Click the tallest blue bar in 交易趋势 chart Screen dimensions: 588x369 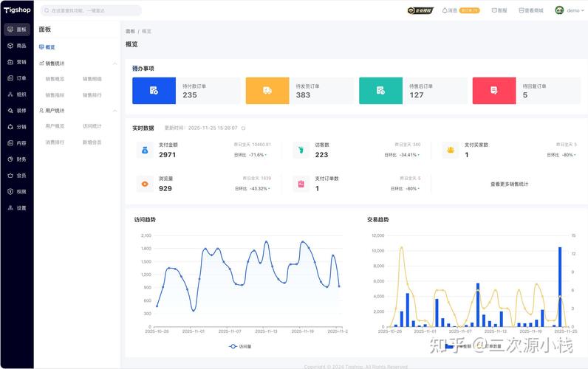pos(560,286)
